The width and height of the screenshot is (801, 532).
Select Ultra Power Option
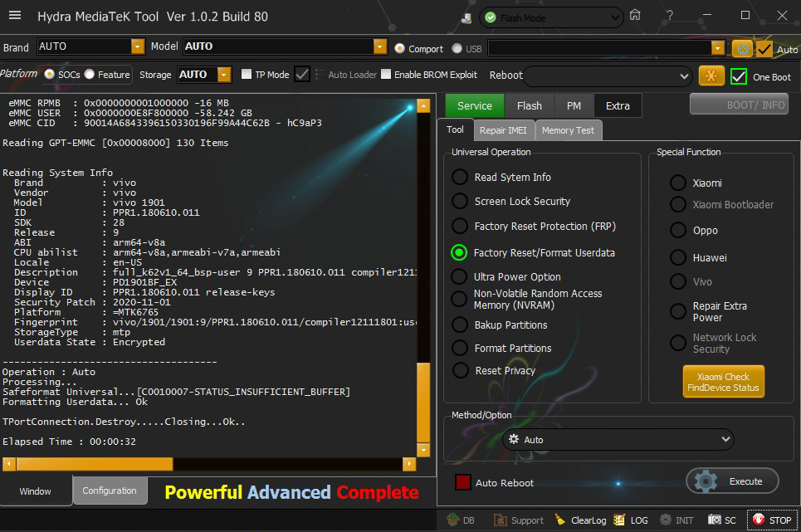(459, 276)
